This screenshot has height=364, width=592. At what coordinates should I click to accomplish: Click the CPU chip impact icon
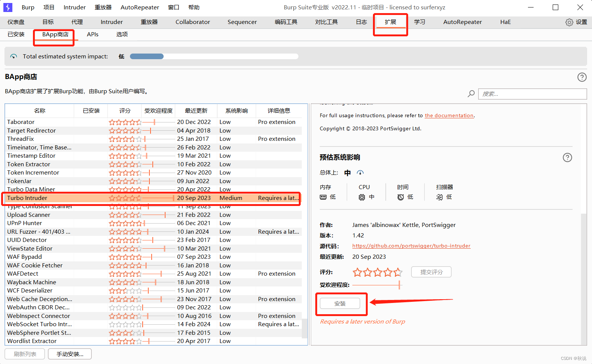(x=362, y=197)
